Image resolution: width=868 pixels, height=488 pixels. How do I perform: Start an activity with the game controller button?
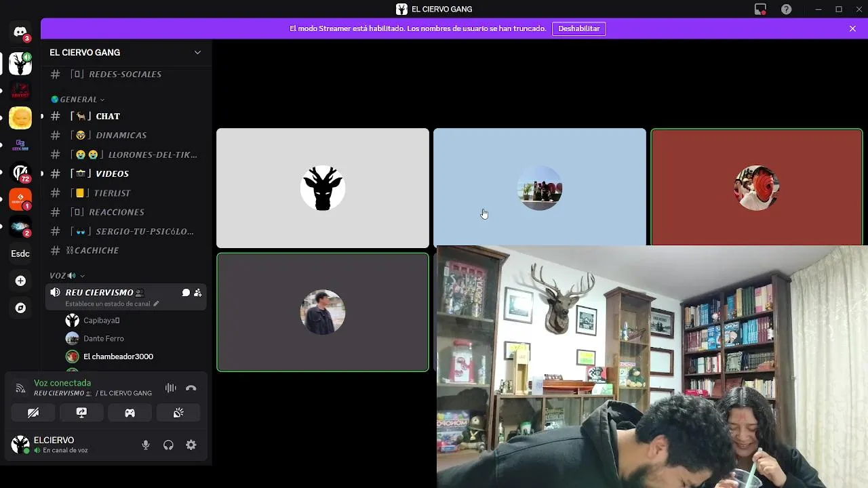[x=130, y=413]
